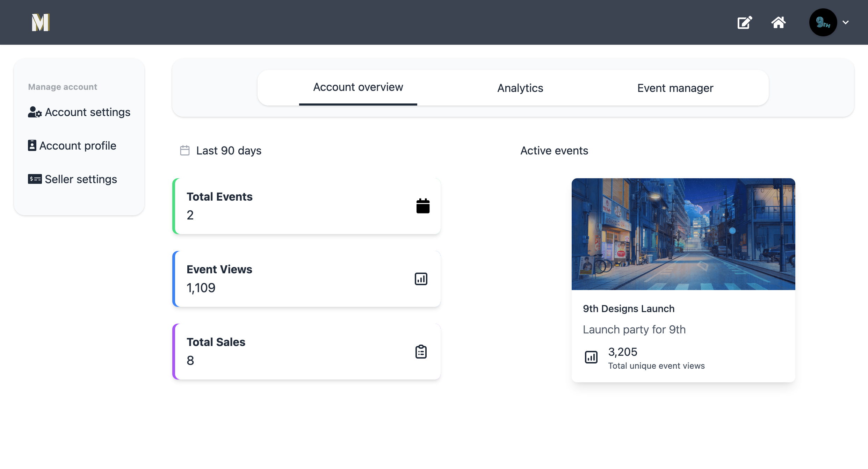Click the M logo in header
Viewport: 868px width, 469px height.
coord(41,22)
